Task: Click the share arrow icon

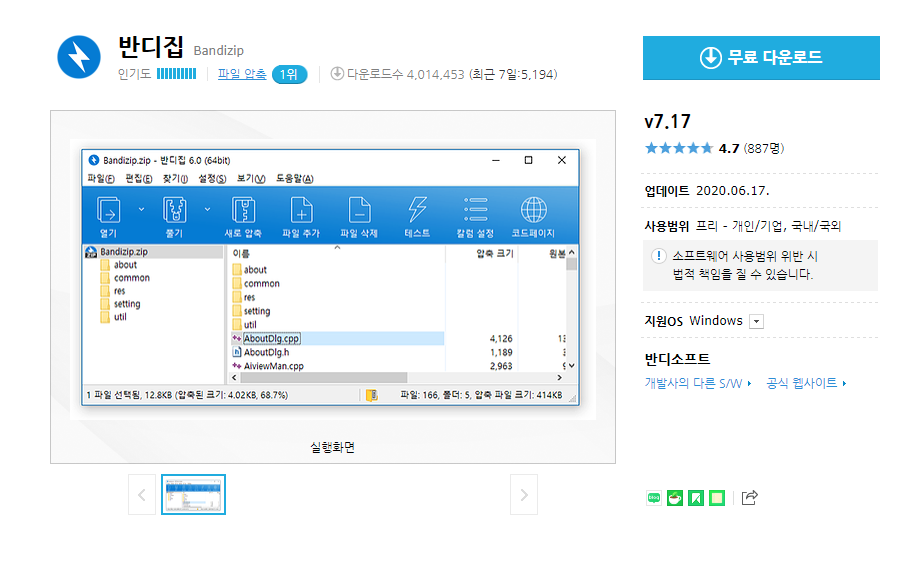Action: coord(749,497)
